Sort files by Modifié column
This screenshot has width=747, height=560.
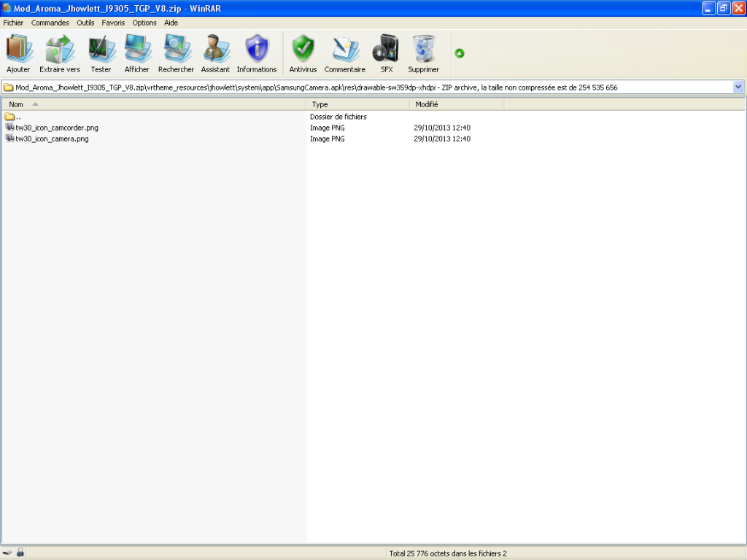coord(457,104)
